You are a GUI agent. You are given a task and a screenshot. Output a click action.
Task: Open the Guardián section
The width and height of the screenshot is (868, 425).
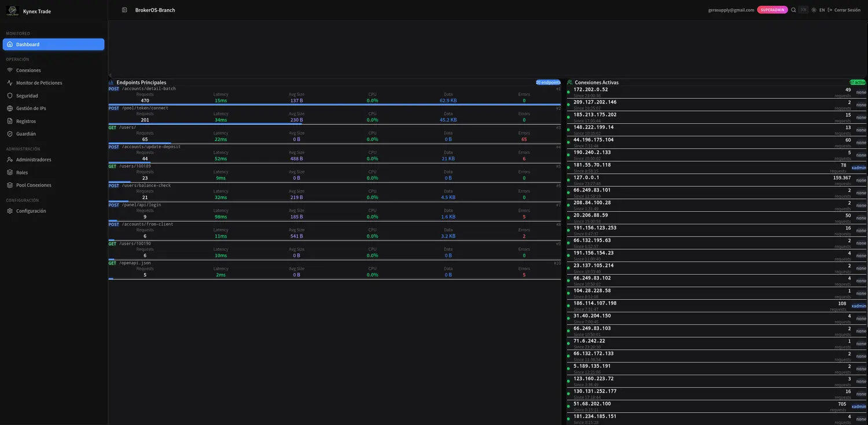pos(54,134)
